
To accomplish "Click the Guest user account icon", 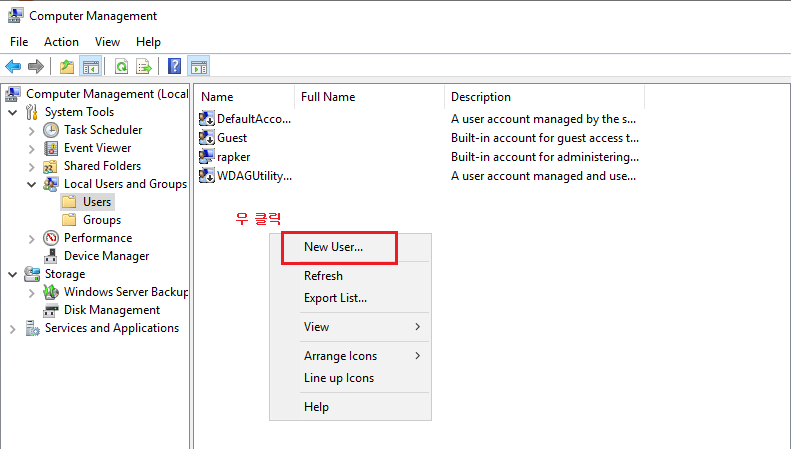I will (207, 138).
